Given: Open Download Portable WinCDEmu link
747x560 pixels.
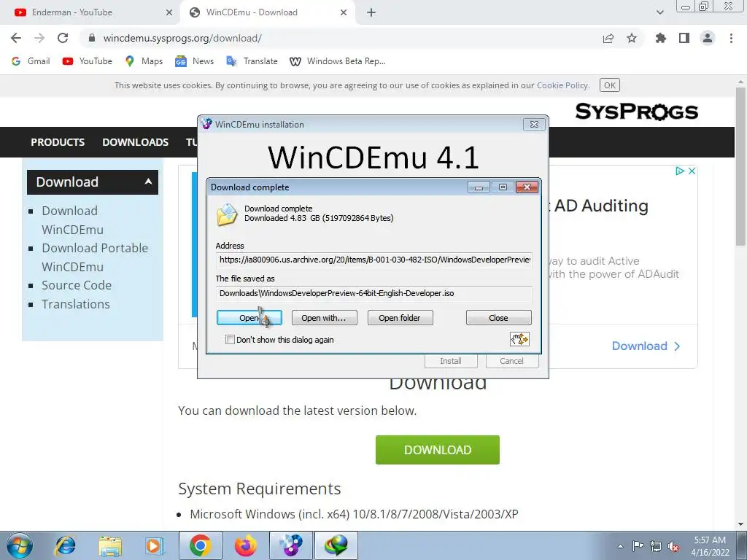Looking at the screenshot, I should (x=95, y=257).
